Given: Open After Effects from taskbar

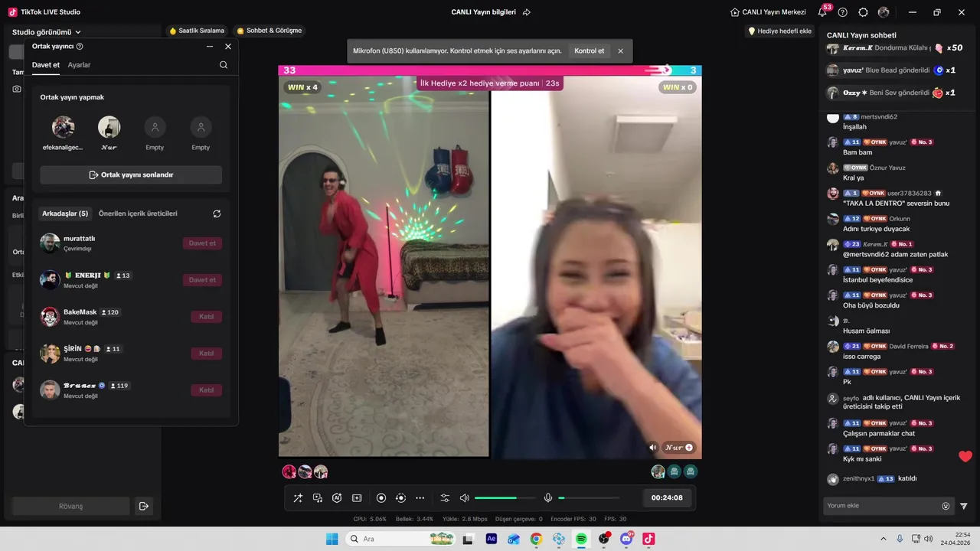Looking at the screenshot, I should pyautogui.click(x=492, y=539).
